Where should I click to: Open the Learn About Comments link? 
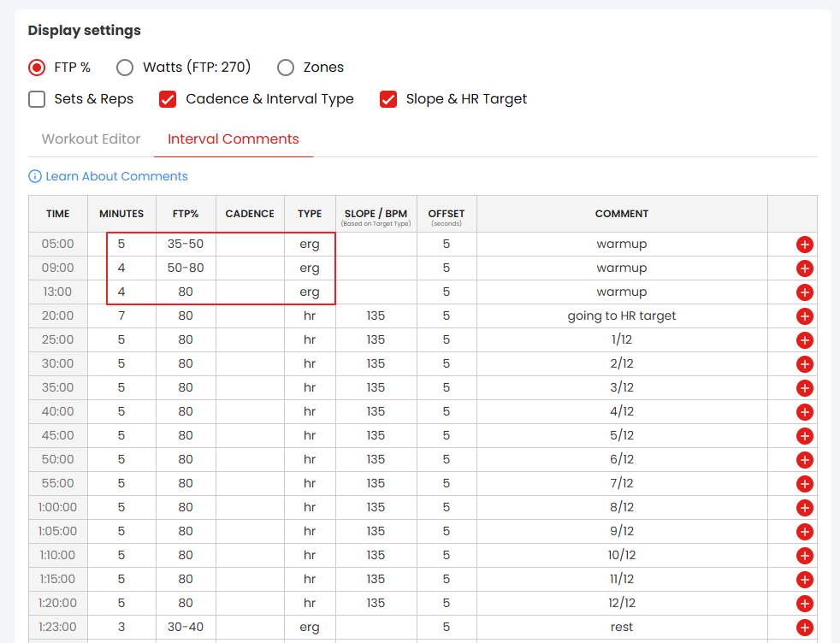click(116, 176)
